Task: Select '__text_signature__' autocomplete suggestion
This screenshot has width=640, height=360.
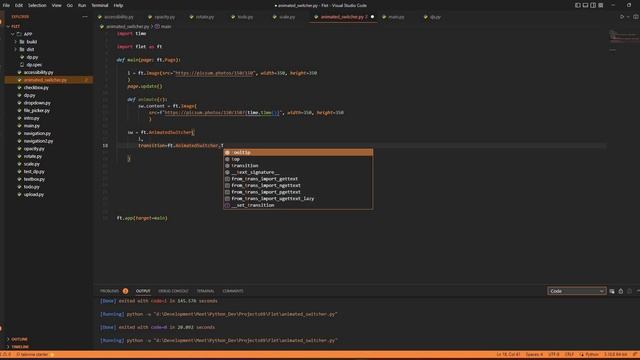Action: click(x=298, y=172)
